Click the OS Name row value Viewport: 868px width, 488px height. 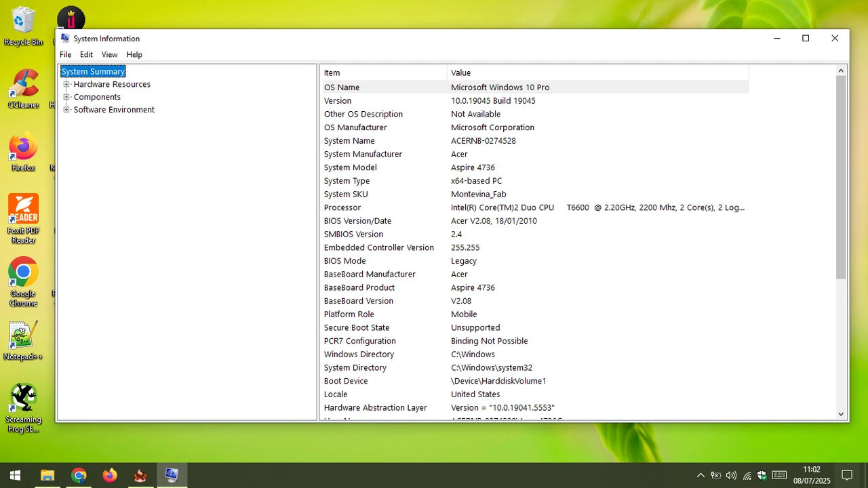pyautogui.click(x=500, y=87)
